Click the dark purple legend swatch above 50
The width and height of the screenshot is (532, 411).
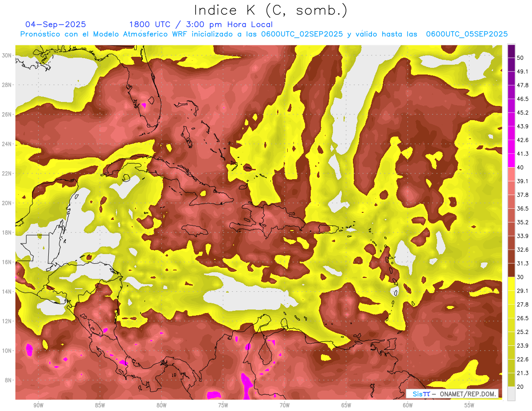[511, 51]
